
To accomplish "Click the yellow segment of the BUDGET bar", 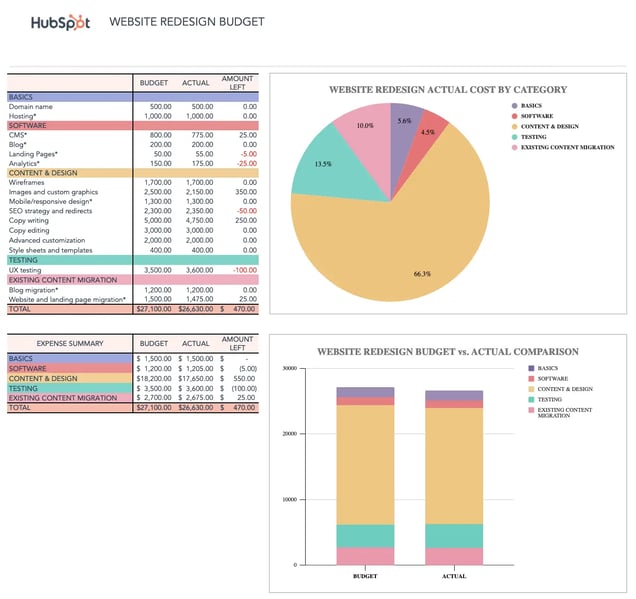I will [365, 464].
